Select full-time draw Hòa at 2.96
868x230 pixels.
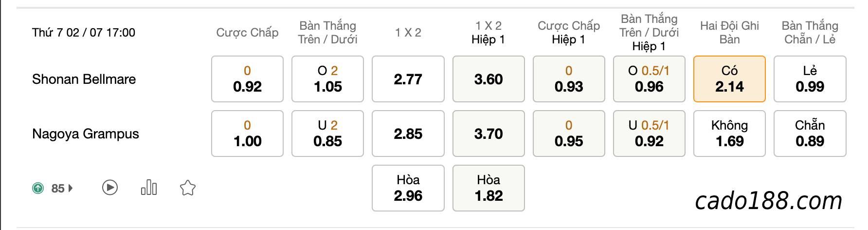point(408,188)
